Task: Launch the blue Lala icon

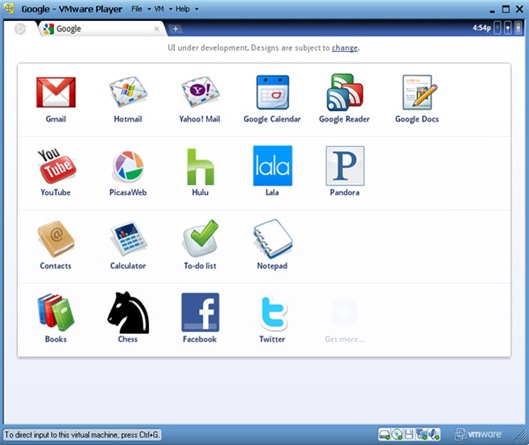Action: point(273,166)
